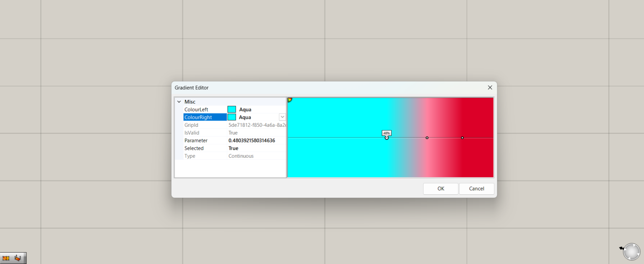
Task: Click the point-arrows toolbar icon bottom-left
Action: tap(17, 258)
